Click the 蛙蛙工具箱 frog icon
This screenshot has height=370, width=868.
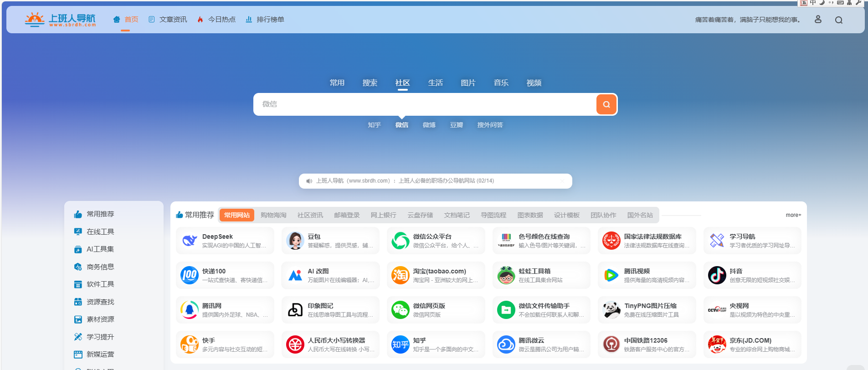point(506,275)
